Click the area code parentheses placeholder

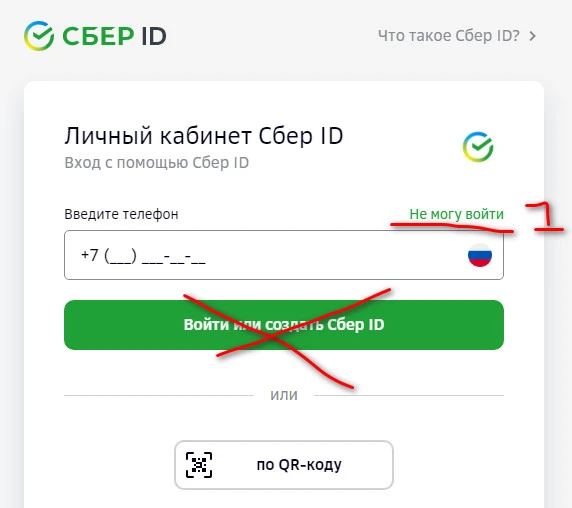[120, 256]
